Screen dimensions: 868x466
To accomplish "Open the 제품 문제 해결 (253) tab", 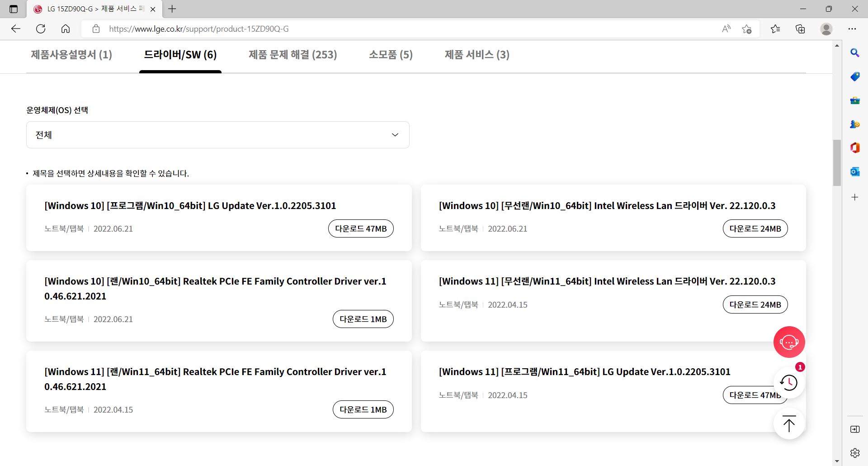I will (x=293, y=55).
